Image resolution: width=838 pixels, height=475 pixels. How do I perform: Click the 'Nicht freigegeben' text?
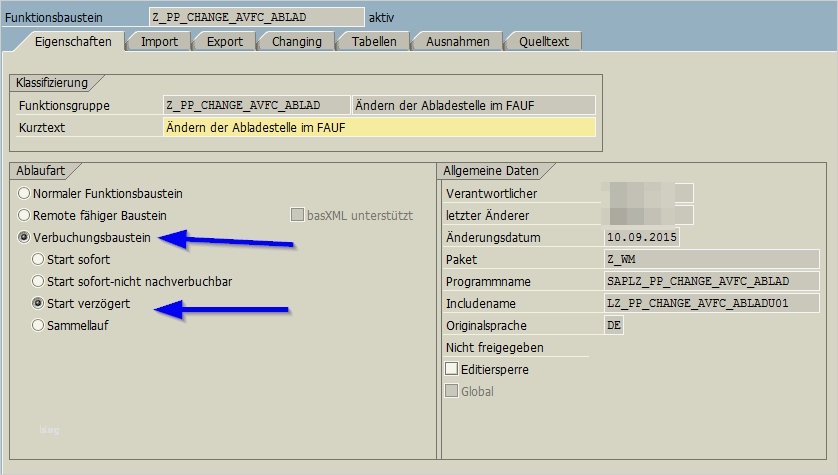pos(495,347)
